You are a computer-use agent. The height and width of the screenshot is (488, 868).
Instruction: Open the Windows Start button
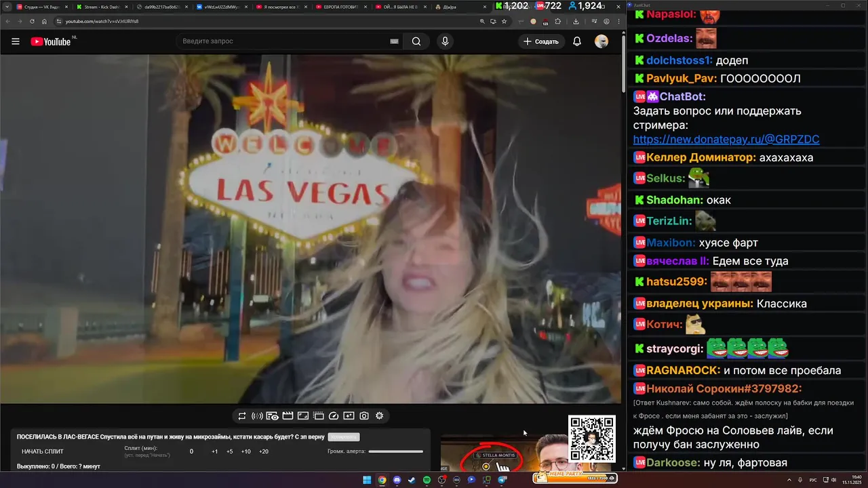tap(367, 480)
